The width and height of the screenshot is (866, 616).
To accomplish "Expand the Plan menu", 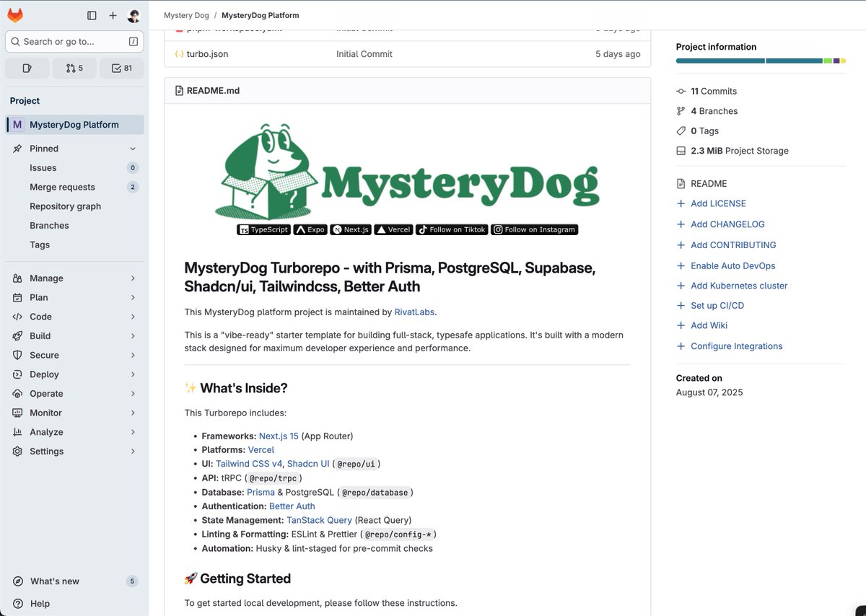I will (74, 297).
